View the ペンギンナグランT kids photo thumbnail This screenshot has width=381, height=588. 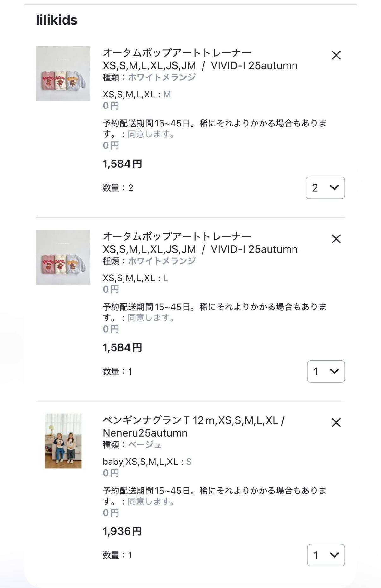63,441
